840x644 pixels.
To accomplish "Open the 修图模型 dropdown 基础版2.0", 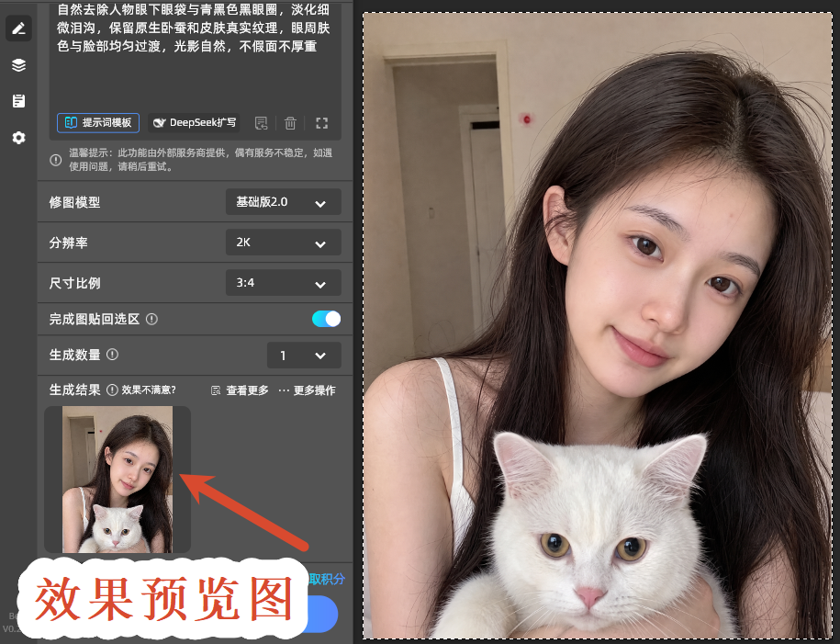I will [284, 202].
